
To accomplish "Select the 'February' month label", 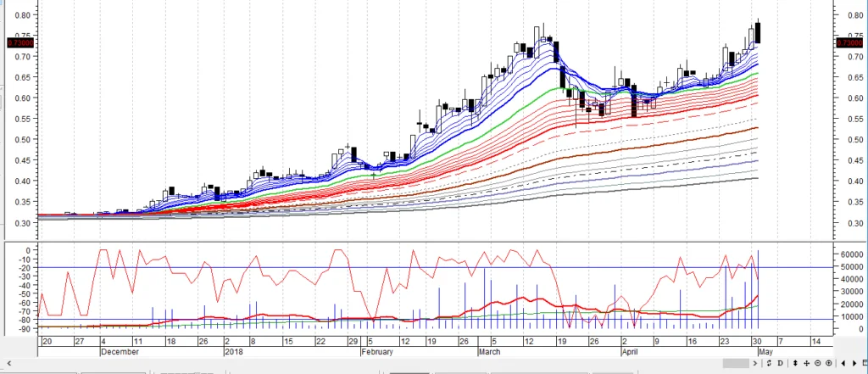I will [377, 352].
